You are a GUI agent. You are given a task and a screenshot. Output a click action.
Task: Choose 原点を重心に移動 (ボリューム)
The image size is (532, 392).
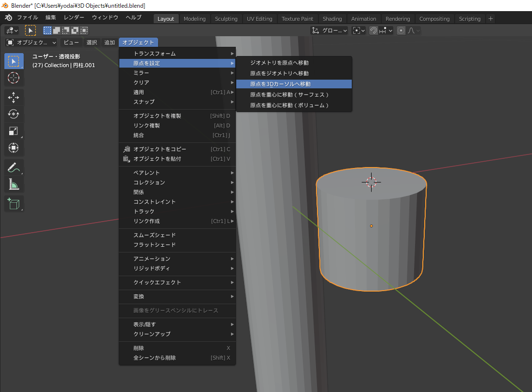pyautogui.click(x=294, y=105)
